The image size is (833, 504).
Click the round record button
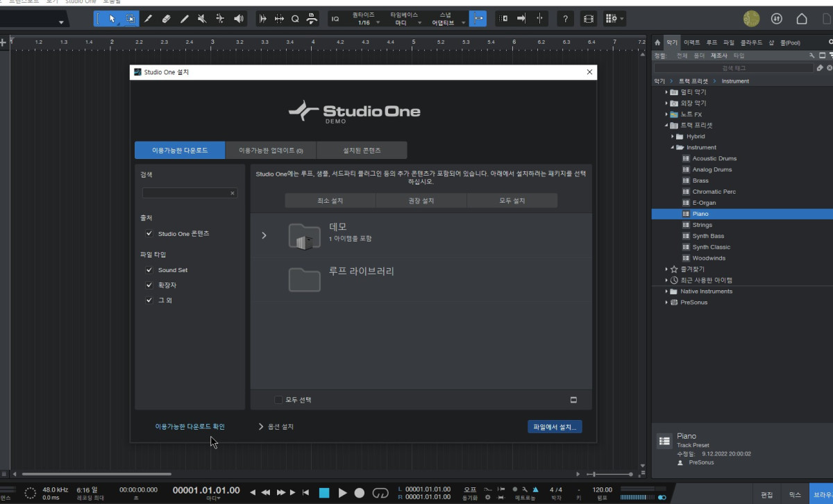coord(360,493)
